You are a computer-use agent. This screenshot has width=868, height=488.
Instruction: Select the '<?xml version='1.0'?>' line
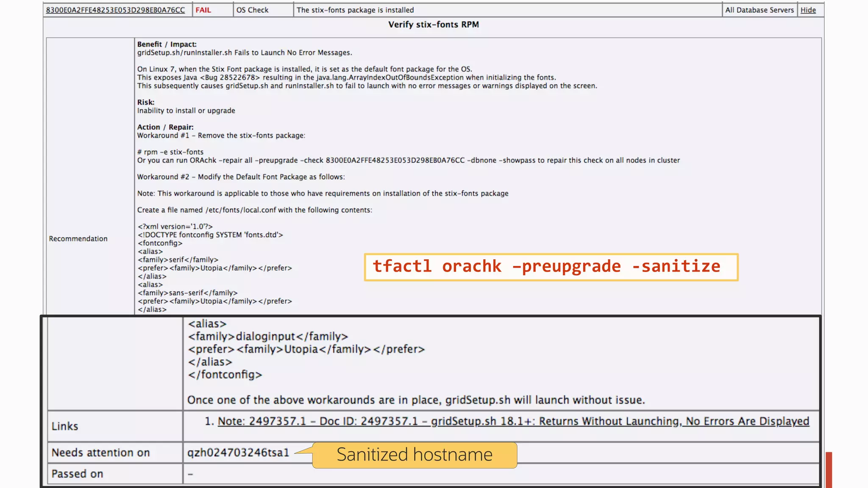click(x=175, y=227)
